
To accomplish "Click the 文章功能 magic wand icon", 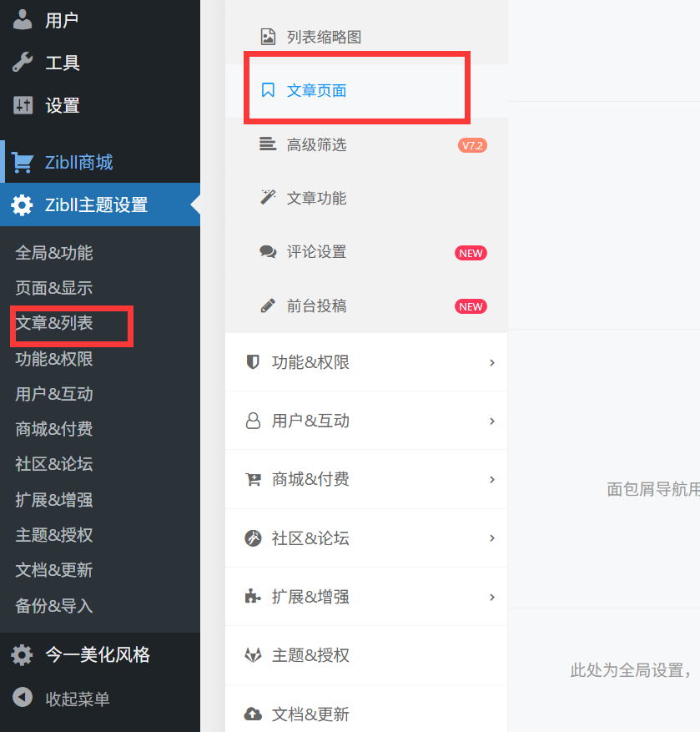I will (268, 198).
